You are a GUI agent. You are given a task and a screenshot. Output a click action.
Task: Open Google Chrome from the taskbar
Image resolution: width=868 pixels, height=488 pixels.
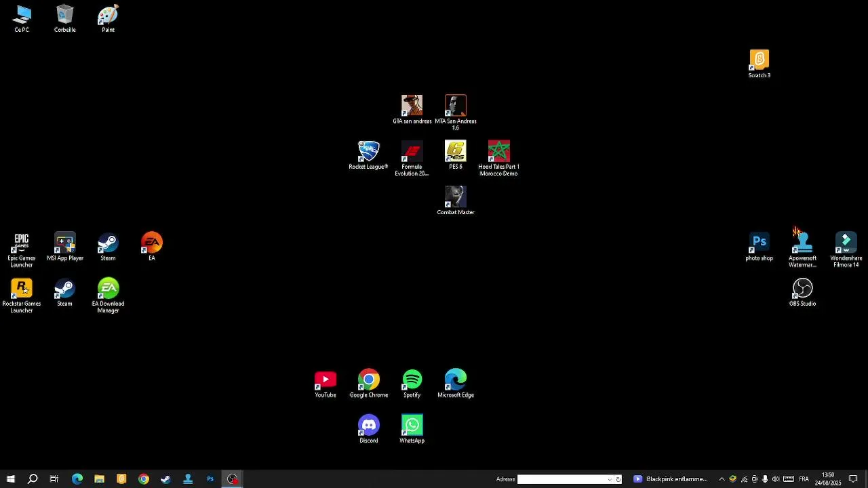pyautogui.click(x=144, y=479)
